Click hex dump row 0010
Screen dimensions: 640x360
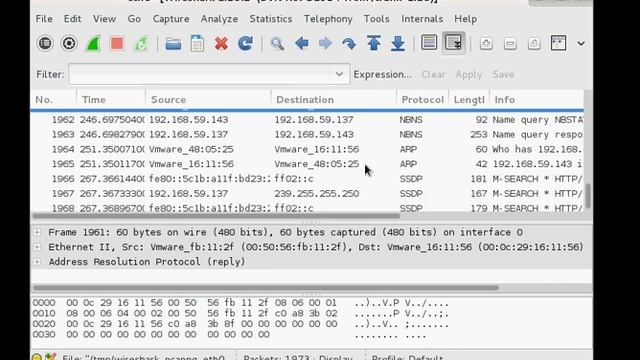(241, 313)
